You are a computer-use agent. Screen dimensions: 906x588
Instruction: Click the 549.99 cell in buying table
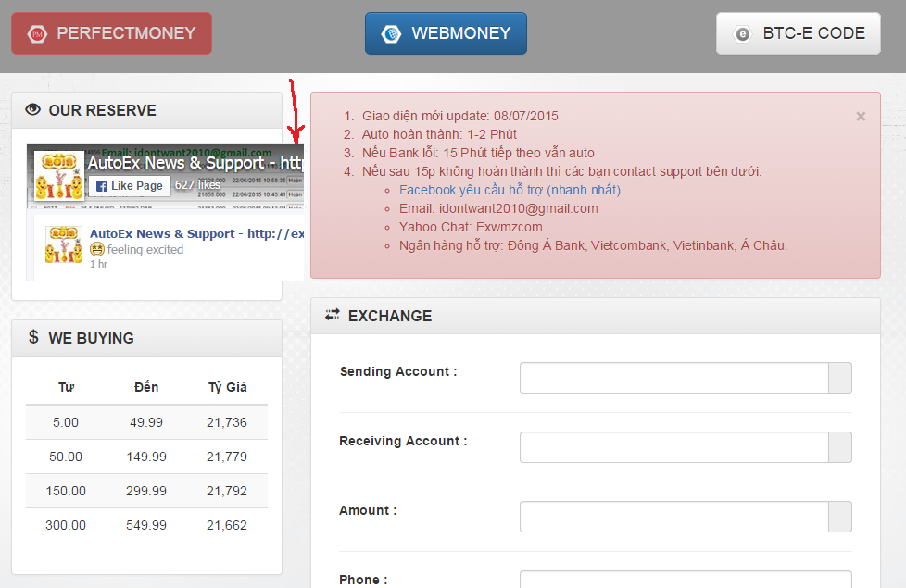146,525
